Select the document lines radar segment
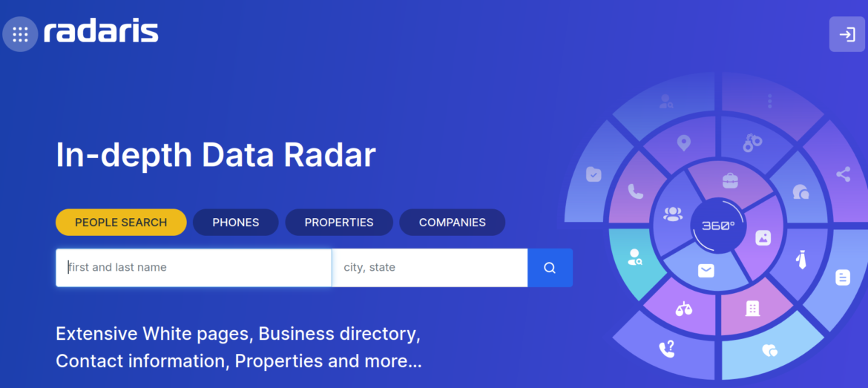 843,277
